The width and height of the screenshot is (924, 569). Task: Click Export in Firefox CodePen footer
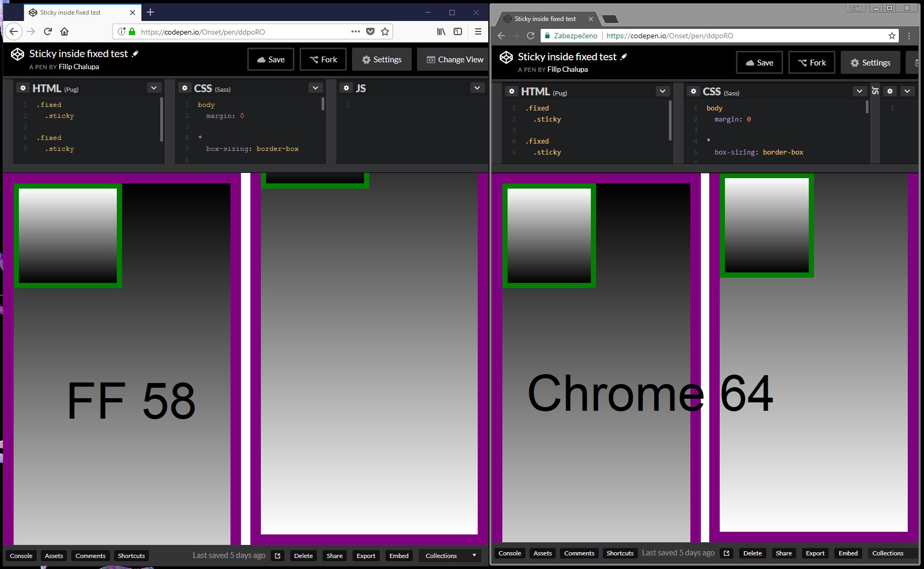[x=366, y=555]
